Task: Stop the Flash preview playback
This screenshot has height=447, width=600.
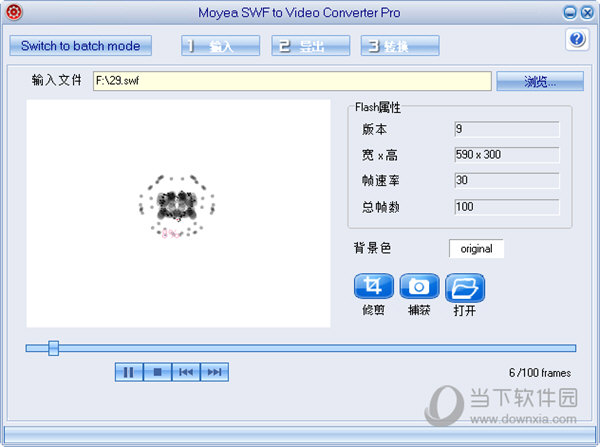Action: coord(157,372)
